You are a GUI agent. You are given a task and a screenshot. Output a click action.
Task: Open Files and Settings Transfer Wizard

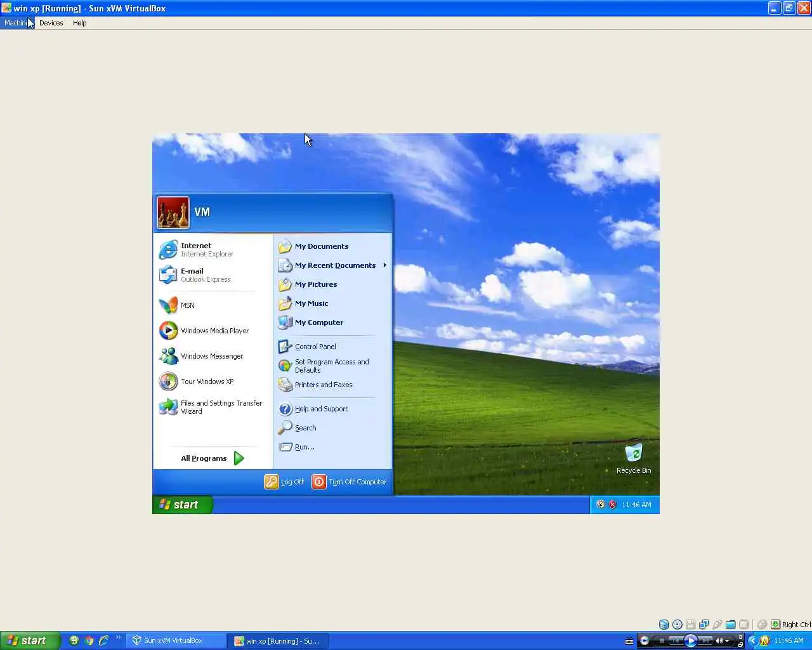[x=213, y=407]
